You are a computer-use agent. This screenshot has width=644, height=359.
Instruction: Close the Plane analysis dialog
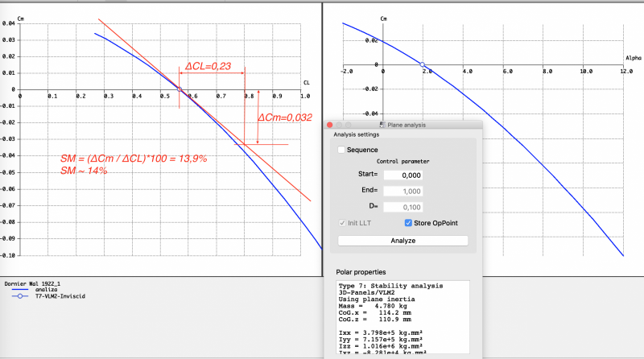(329, 125)
